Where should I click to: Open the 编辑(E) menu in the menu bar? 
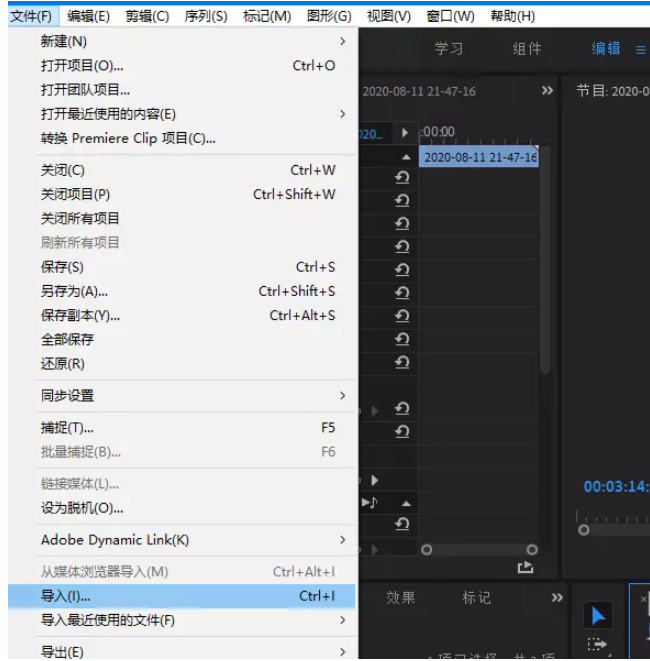pos(89,16)
